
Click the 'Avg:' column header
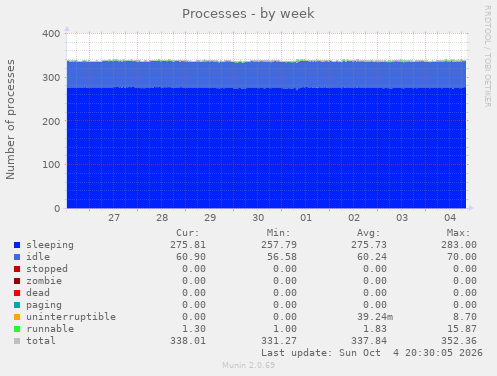click(368, 233)
